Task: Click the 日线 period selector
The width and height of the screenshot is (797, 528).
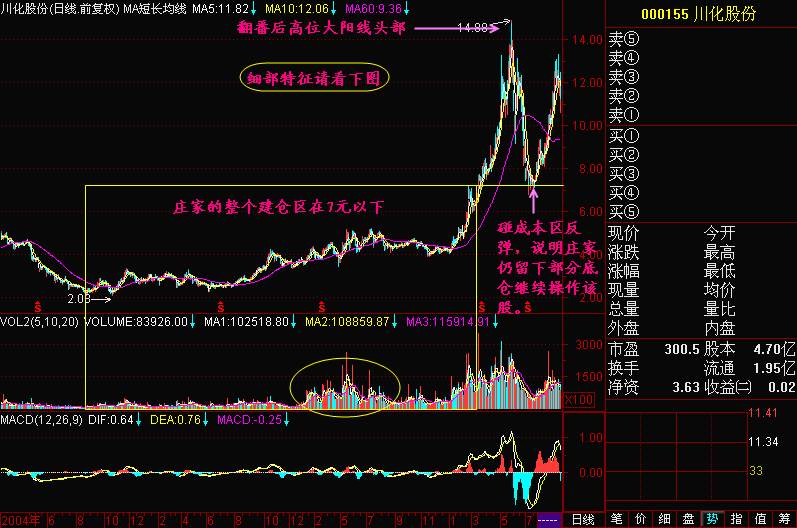Action: click(582, 519)
